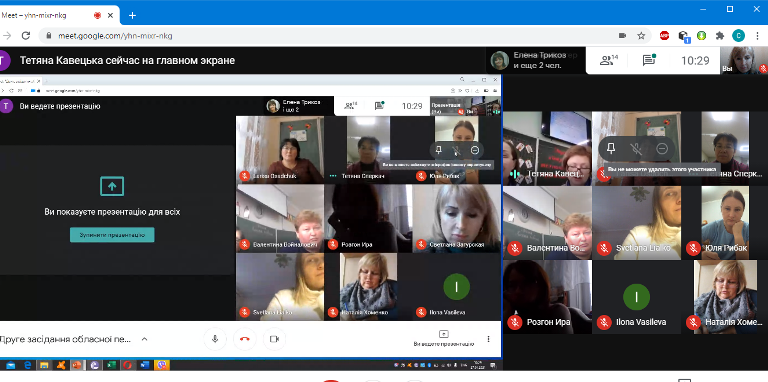Click muted mic badge on Ilona Vasileva tile

click(x=604, y=322)
